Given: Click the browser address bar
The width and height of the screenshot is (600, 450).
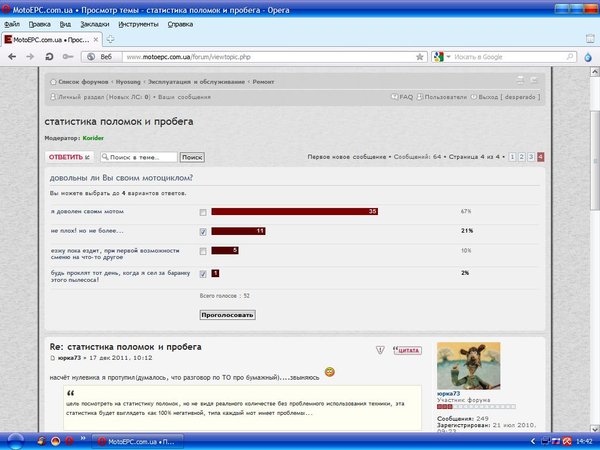Looking at the screenshot, I should (268, 57).
